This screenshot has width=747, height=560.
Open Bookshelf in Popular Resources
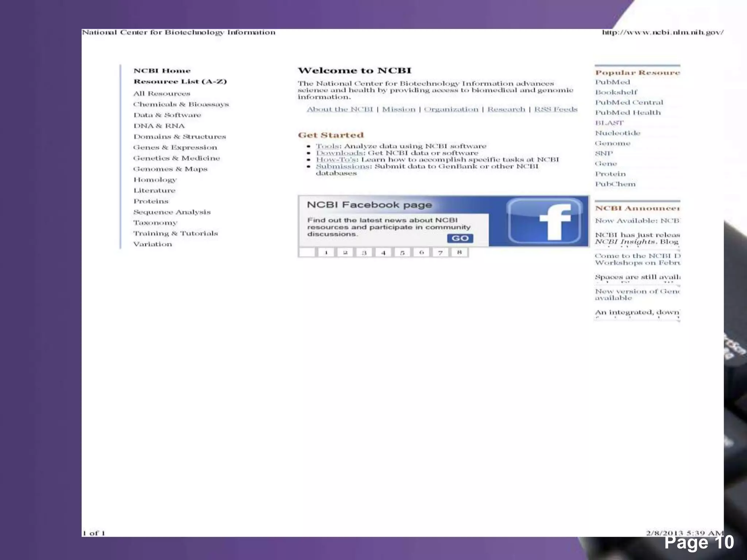coord(616,93)
